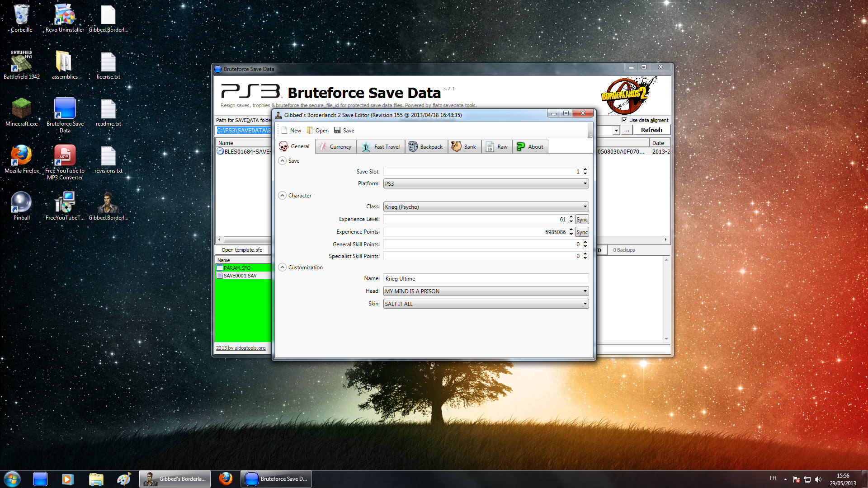Image resolution: width=868 pixels, height=488 pixels.
Task: Click Bruteforce Save D... taskbar button
Action: click(x=276, y=479)
